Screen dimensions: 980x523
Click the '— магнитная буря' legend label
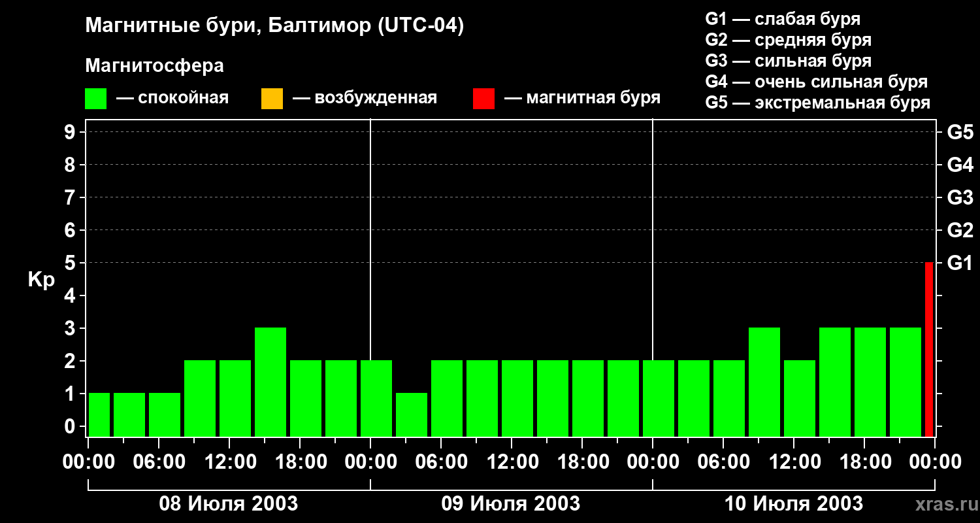[x=583, y=98]
